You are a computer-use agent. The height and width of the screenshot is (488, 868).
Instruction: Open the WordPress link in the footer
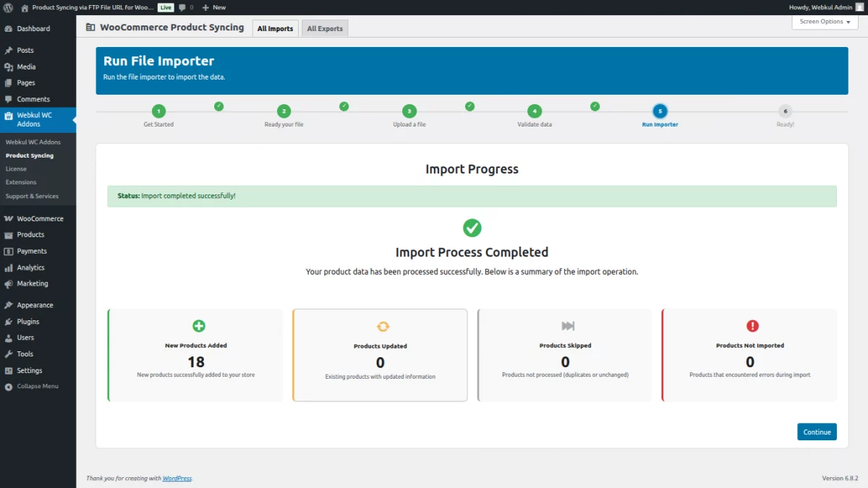tap(176, 478)
